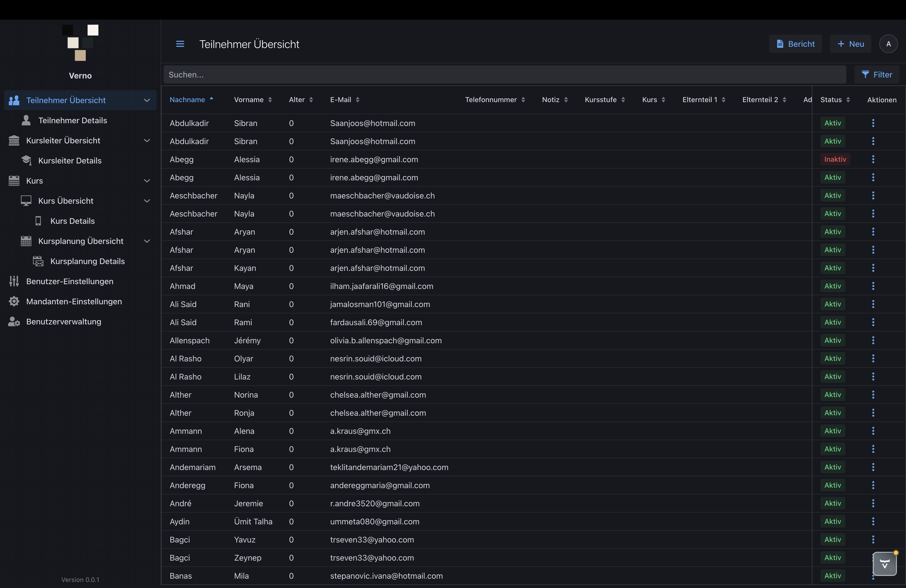This screenshot has height=588, width=906.
Task: Click Aktiv badge for Banas Mila
Action: (833, 576)
